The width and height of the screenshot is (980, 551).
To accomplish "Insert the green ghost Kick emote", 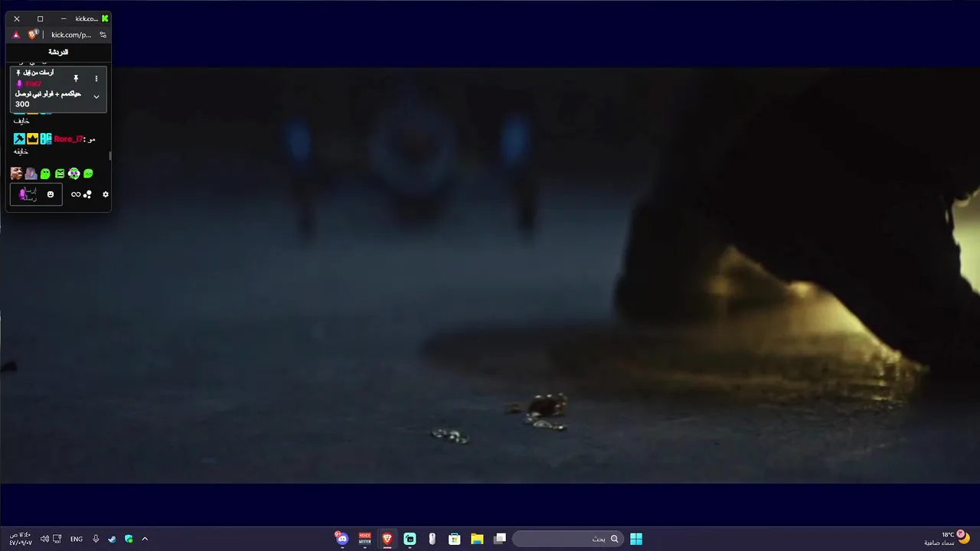I will pyautogui.click(x=45, y=174).
